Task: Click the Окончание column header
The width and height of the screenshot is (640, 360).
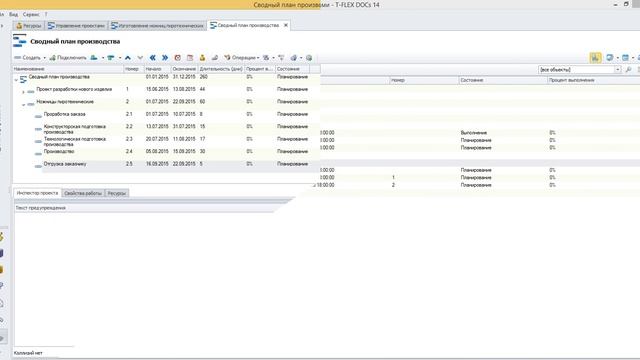Action: click(x=184, y=69)
